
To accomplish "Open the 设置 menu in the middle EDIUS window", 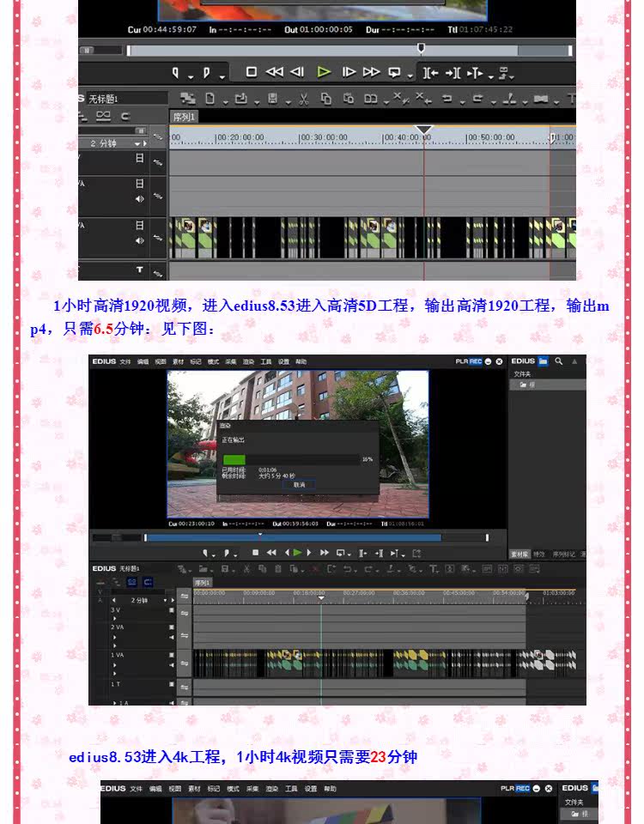I will pyautogui.click(x=284, y=361).
